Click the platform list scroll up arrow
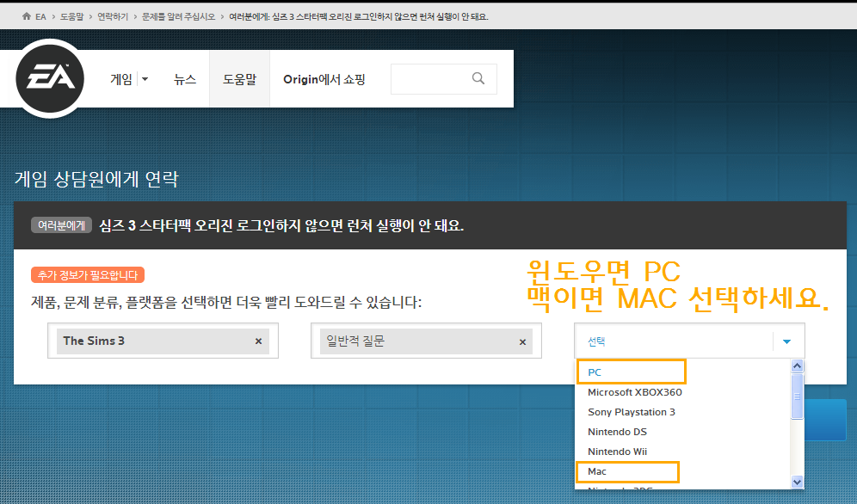 (x=797, y=366)
